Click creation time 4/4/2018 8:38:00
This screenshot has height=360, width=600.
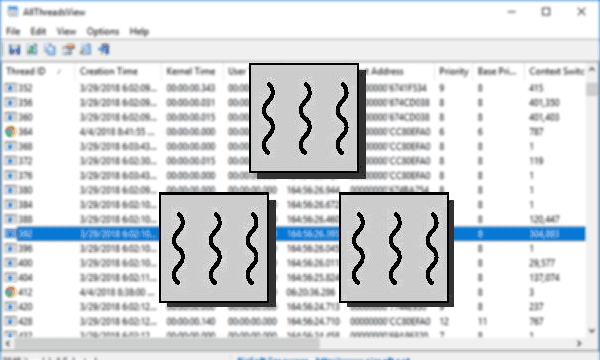click(x=118, y=292)
